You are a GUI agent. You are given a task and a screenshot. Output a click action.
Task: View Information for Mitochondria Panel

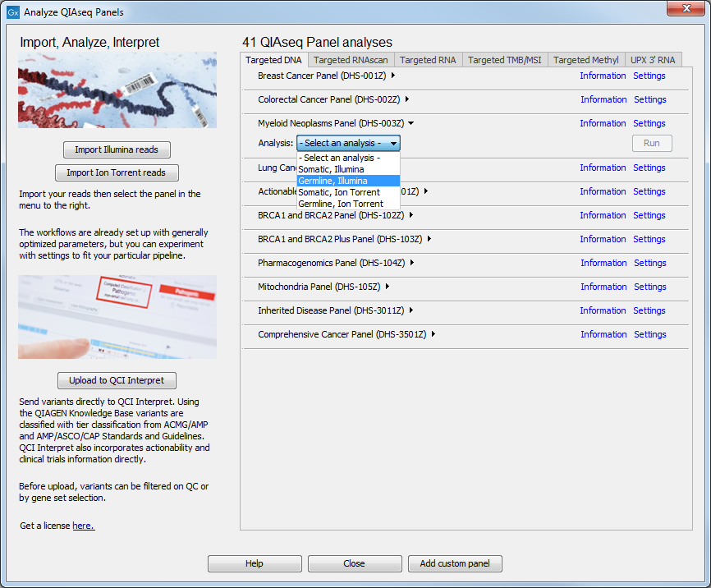pyautogui.click(x=603, y=287)
